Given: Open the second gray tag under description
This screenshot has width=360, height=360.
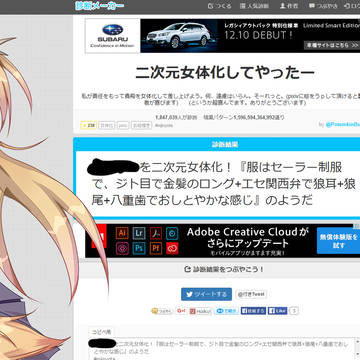Looking at the screenshot, I should pos(123,126).
